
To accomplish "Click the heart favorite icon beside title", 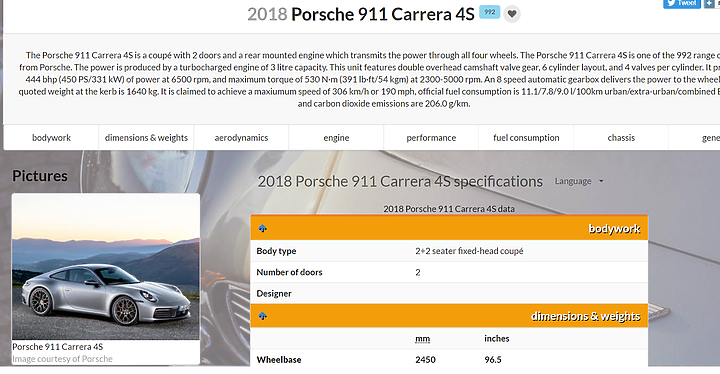I will (x=512, y=14).
